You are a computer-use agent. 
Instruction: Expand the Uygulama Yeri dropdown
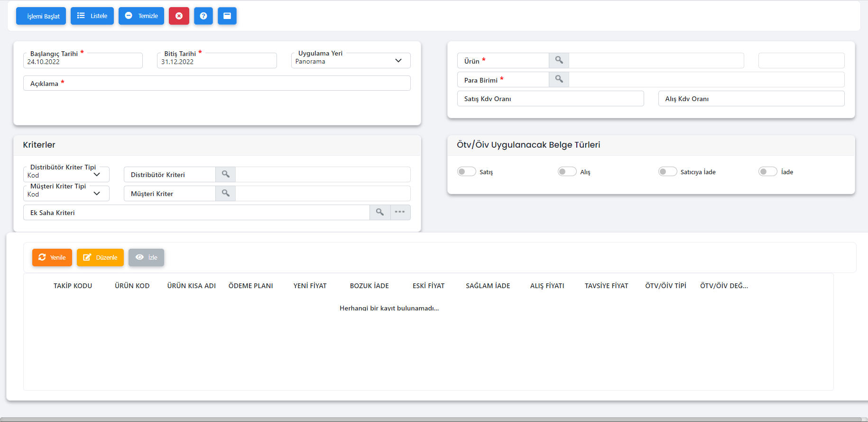coord(398,61)
